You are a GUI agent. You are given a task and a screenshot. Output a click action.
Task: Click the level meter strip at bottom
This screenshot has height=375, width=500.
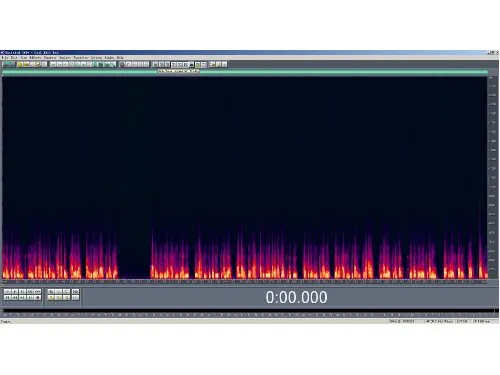pos(249,311)
